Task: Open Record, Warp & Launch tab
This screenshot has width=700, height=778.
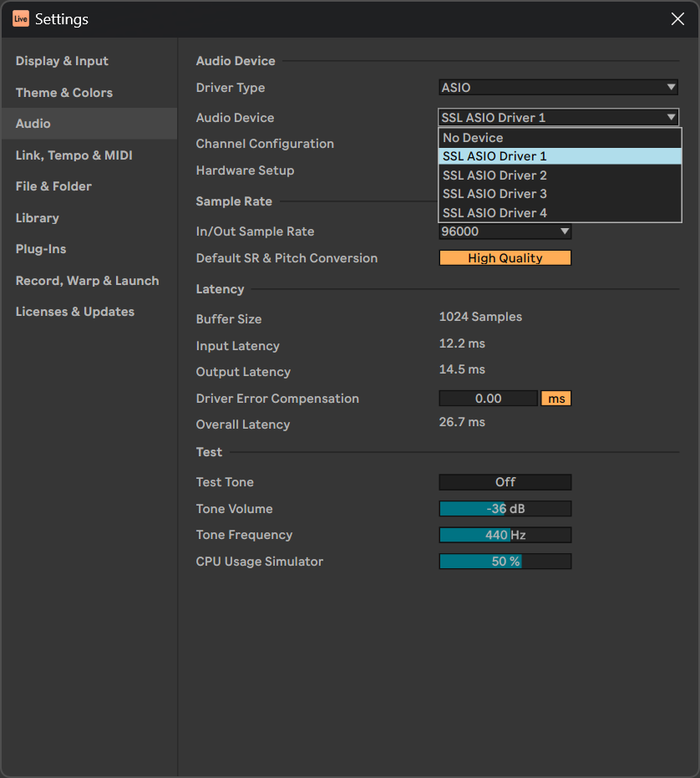Action: [x=88, y=281]
